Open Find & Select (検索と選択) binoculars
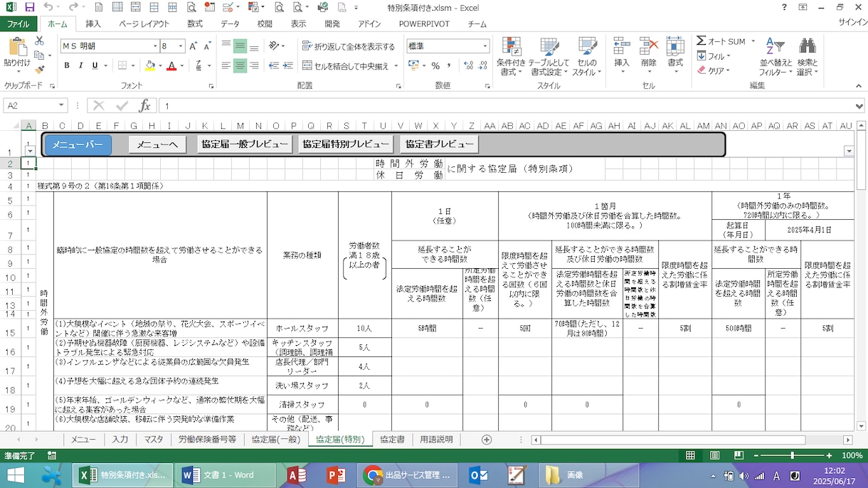The width and height of the screenshot is (868, 488). [x=808, y=56]
